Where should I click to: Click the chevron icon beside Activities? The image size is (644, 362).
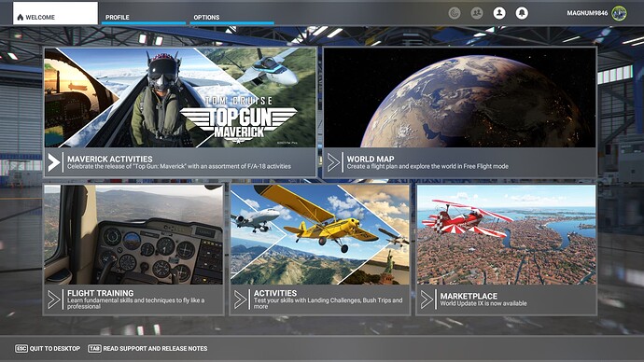[x=240, y=299]
